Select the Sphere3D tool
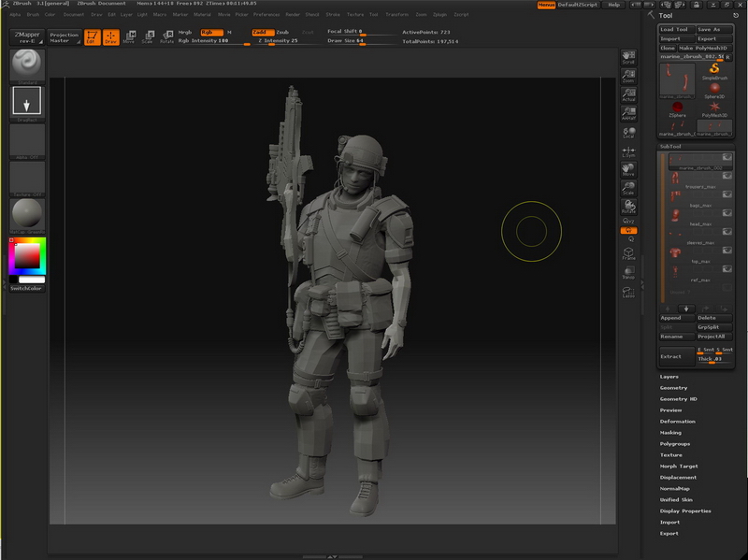This screenshot has width=748, height=560. pyautogui.click(x=714, y=91)
